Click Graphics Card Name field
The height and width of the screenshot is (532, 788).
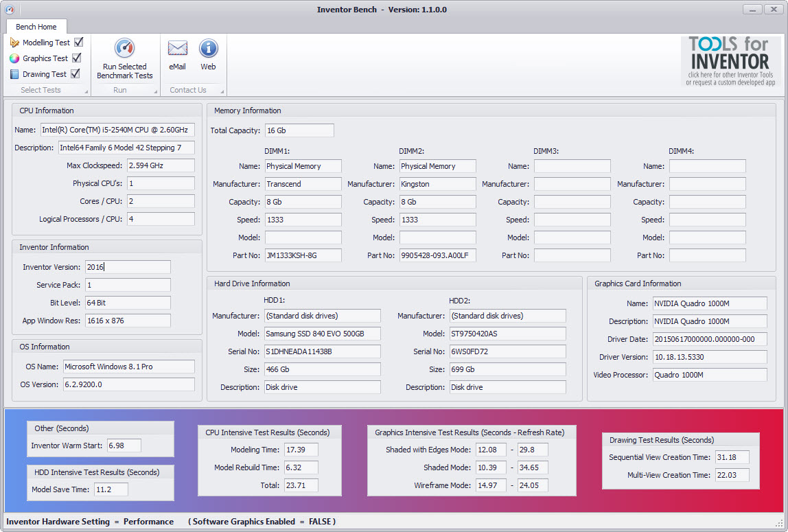(710, 303)
